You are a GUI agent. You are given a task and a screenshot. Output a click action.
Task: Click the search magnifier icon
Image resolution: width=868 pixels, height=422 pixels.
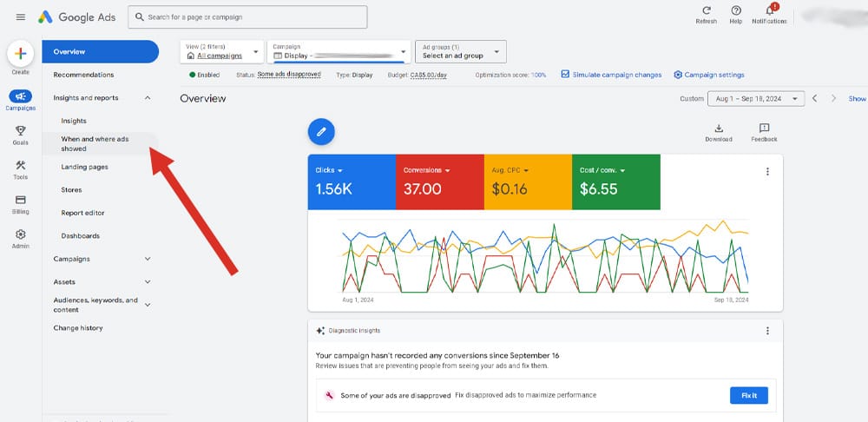pos(140,17)
